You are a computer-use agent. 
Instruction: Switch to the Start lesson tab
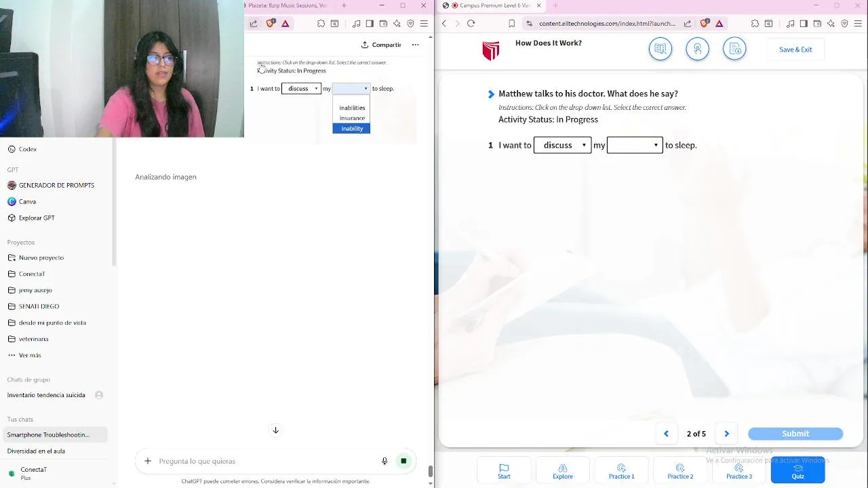click(504, 471)
